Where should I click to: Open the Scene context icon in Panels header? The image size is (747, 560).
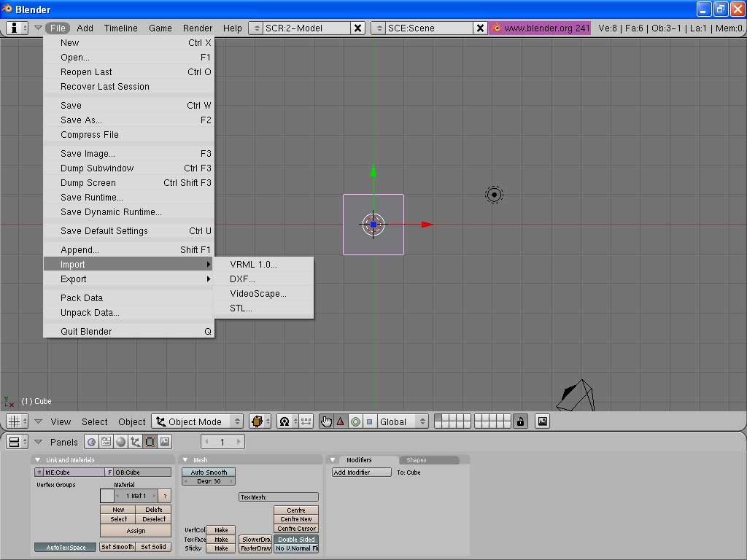coord(165,442)
